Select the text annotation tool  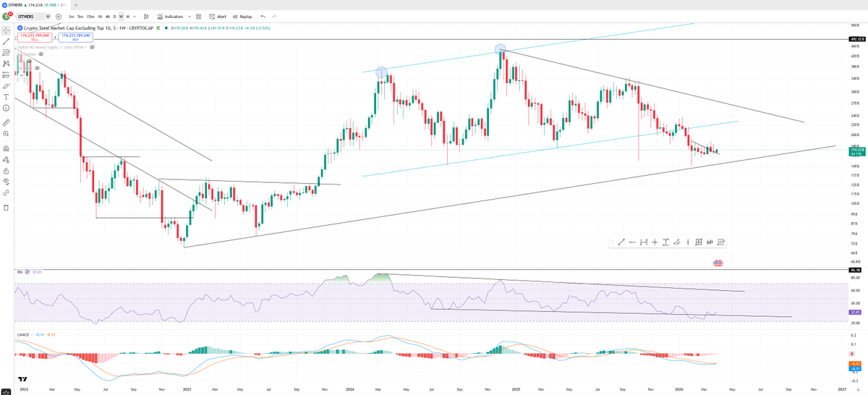tap(6, 96)
